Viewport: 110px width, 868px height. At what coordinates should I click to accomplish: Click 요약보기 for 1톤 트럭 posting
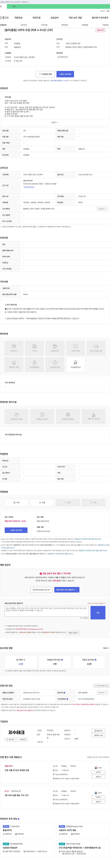[x=98, y=797]
